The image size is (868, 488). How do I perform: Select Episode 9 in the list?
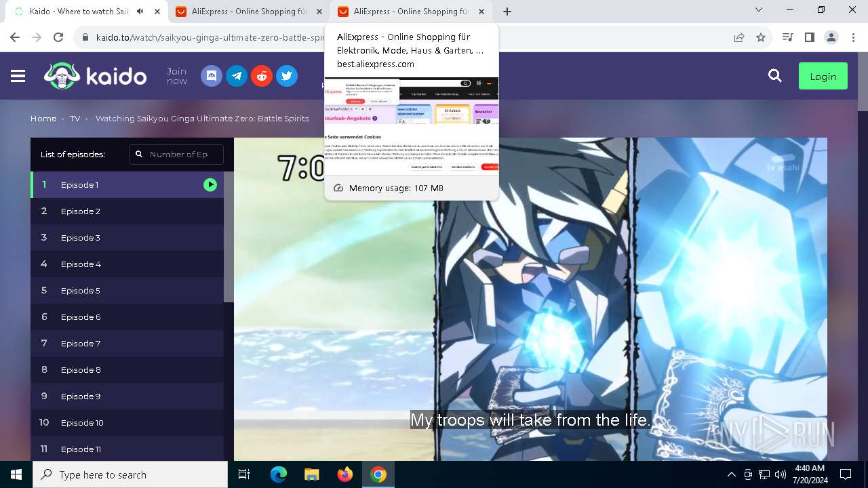(127, 396)
